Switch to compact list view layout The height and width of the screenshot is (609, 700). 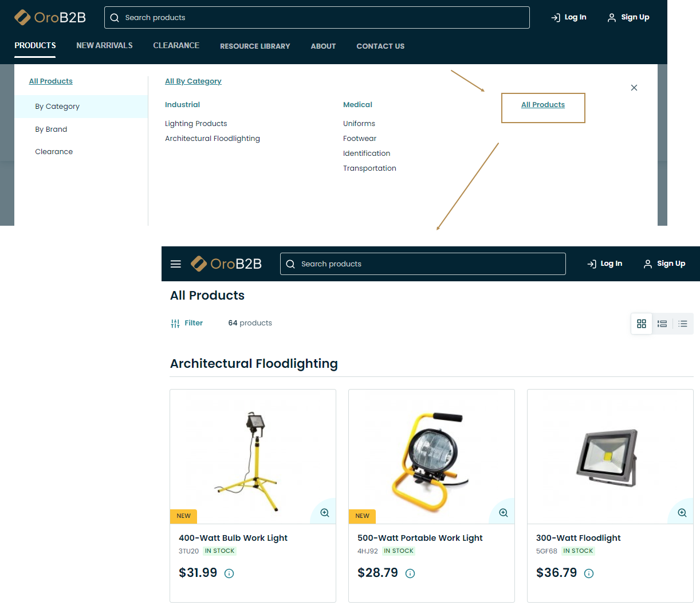(683, 324)
